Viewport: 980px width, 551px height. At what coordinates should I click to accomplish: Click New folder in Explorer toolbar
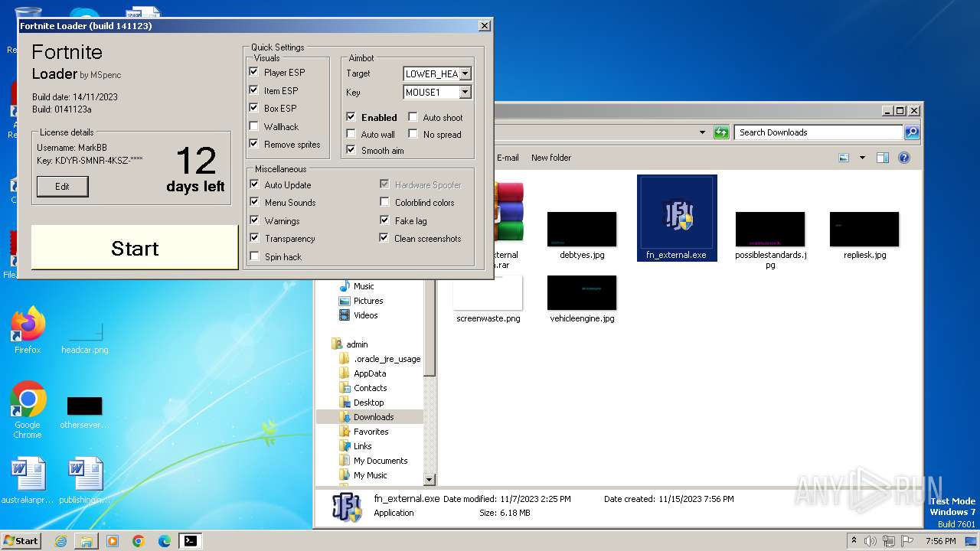click(x=551, y=158)
